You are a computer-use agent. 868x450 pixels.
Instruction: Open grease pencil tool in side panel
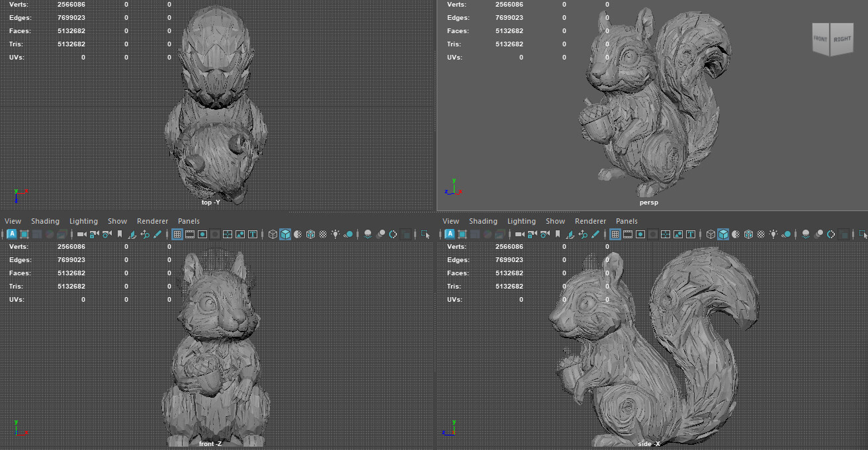(x=595, y=234)
